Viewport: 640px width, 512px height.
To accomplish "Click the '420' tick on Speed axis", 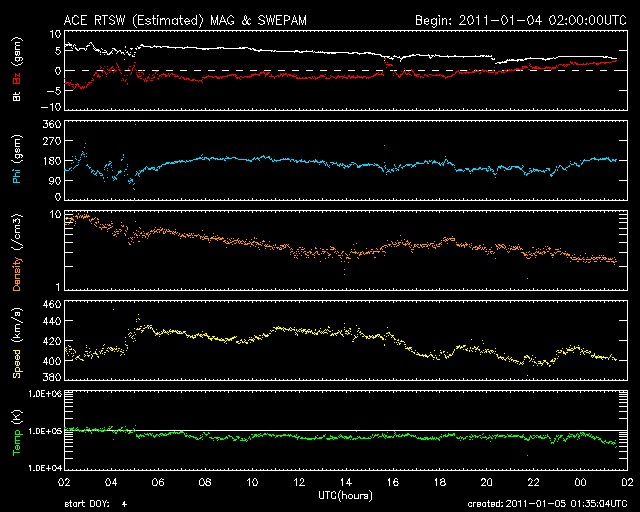I will point(52,341).
